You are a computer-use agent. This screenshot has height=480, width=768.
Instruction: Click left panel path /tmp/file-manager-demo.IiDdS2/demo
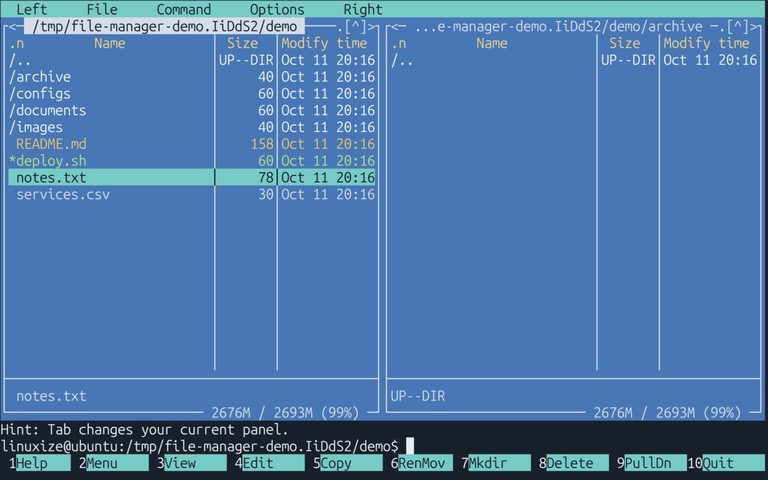pyautogui.click(x=164, y=26)
